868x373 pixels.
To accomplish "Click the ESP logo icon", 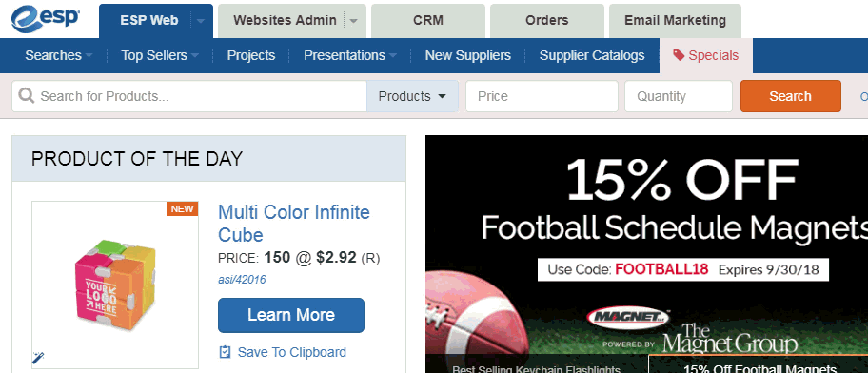I will [x=45, y=19].
